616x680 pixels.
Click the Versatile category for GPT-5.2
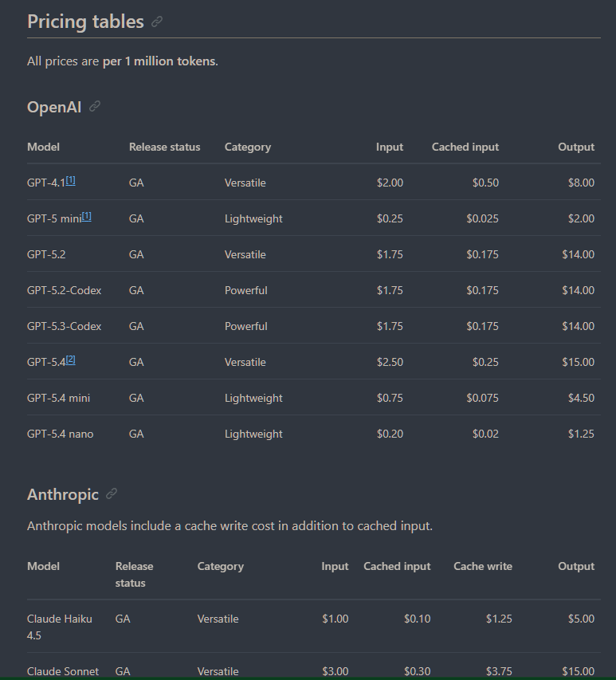[245, 254]
